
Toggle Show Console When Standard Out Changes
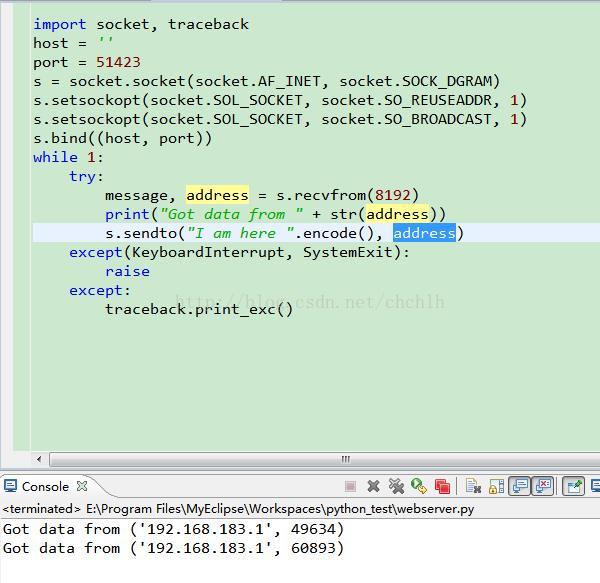click(519, 486)
